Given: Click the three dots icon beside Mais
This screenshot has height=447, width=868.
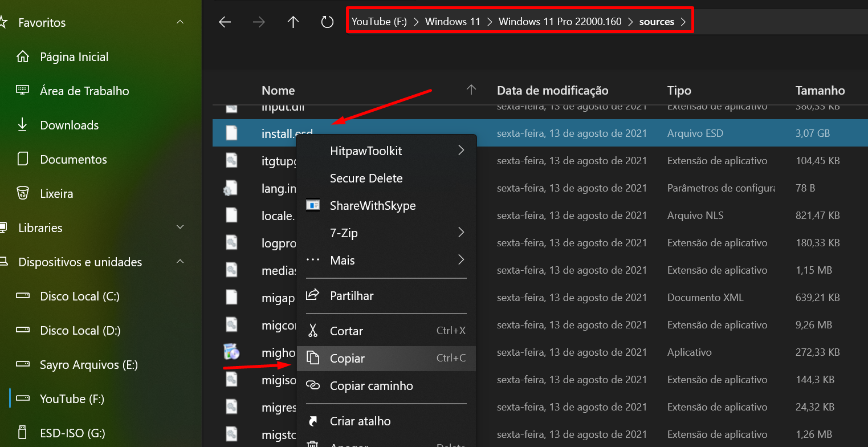Looking at the screenshot, I should click(313, 260).
